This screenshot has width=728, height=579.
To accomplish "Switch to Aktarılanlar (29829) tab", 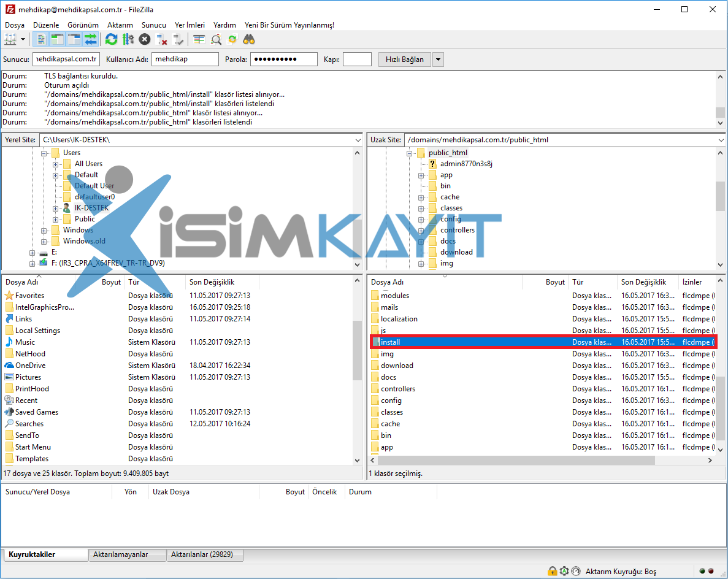I will click(205, 554).
